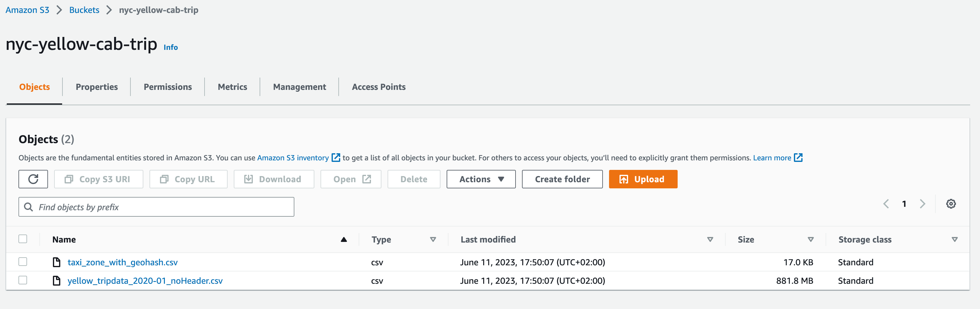The height and width of the screenshot is (309, 980).
Task: Open the Permissions tab
Action: (x=168, y=87)
